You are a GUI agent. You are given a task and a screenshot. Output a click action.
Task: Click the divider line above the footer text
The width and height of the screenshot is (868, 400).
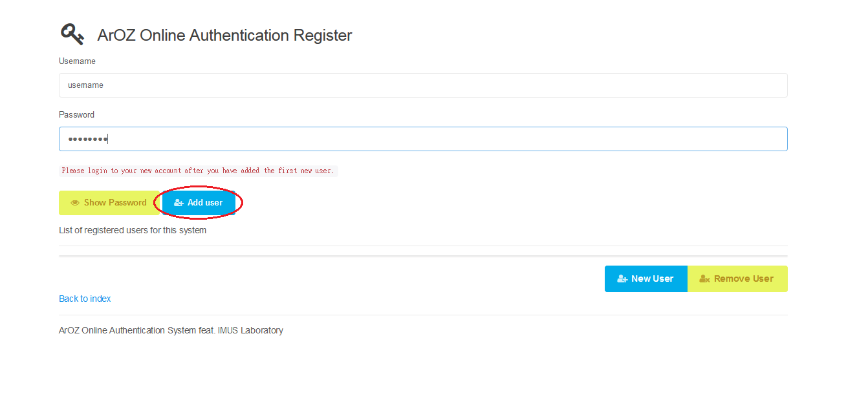[423, 315]
